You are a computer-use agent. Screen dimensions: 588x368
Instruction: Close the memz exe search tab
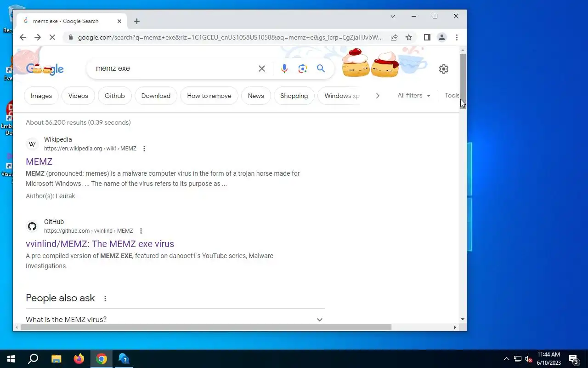tap(119, 21)
